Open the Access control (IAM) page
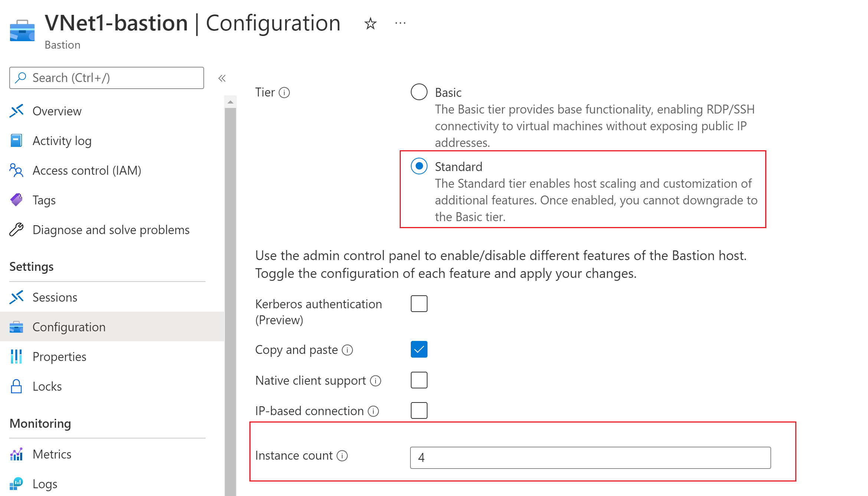Viewport: 868px width, 496px height. 86,171
